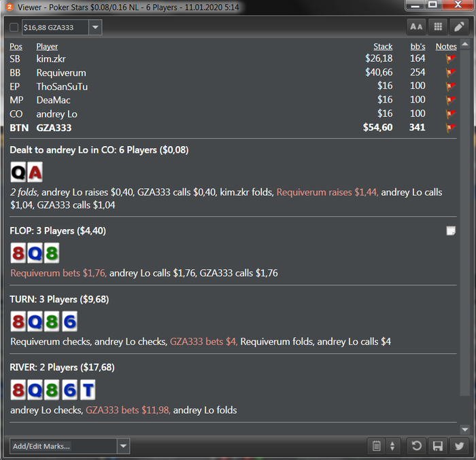This screenshot has height=460, width=476.
Task: Click the AA font size icon
Action: tap(416, 26)
